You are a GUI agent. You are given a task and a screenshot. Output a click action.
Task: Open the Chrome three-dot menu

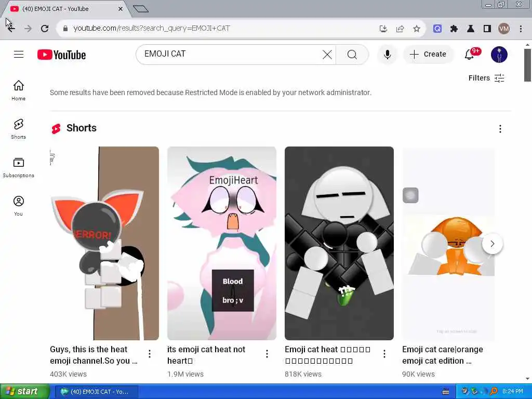click(521, 29)
